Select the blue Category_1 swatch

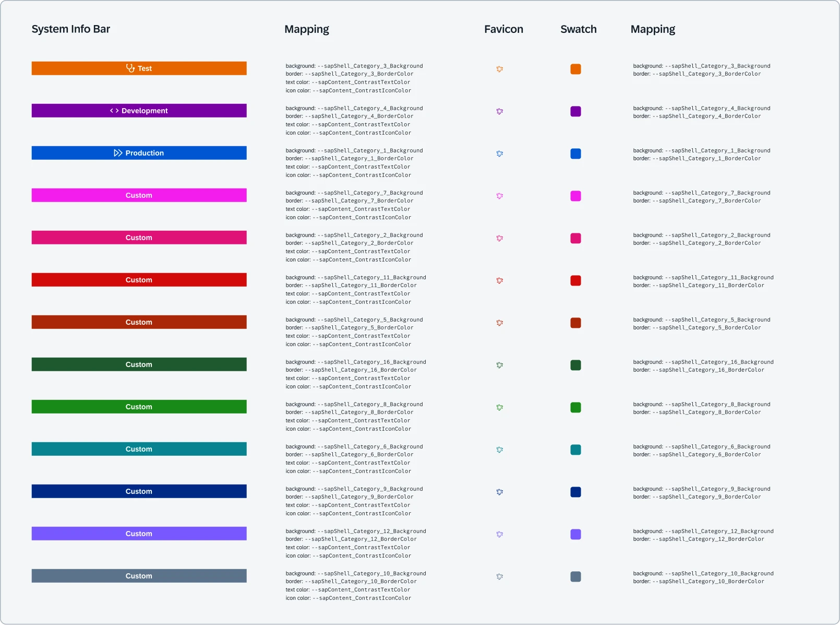(x=576, y=154)
